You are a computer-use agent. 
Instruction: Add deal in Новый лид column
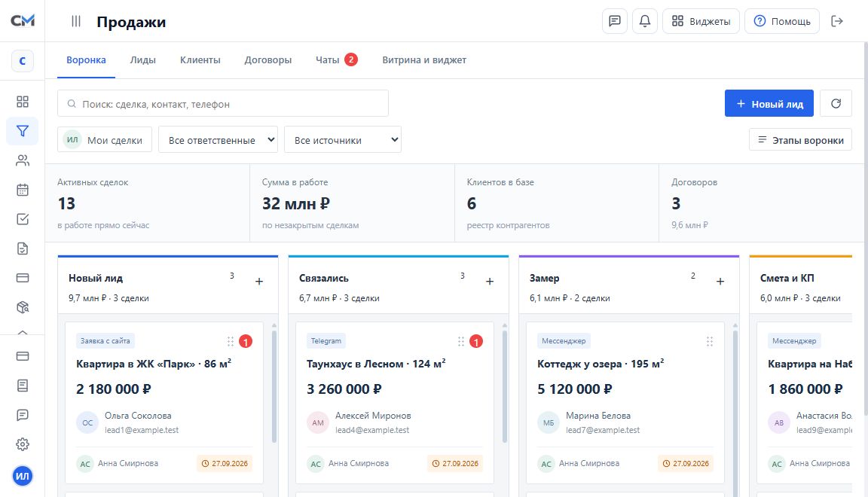pyautogui.click(x=259, y=281)
